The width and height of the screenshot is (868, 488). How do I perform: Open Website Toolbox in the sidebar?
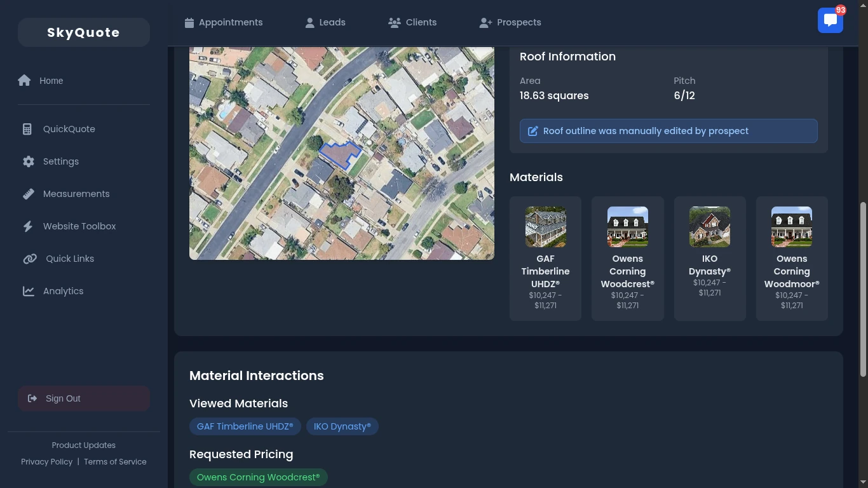(84, 226)
